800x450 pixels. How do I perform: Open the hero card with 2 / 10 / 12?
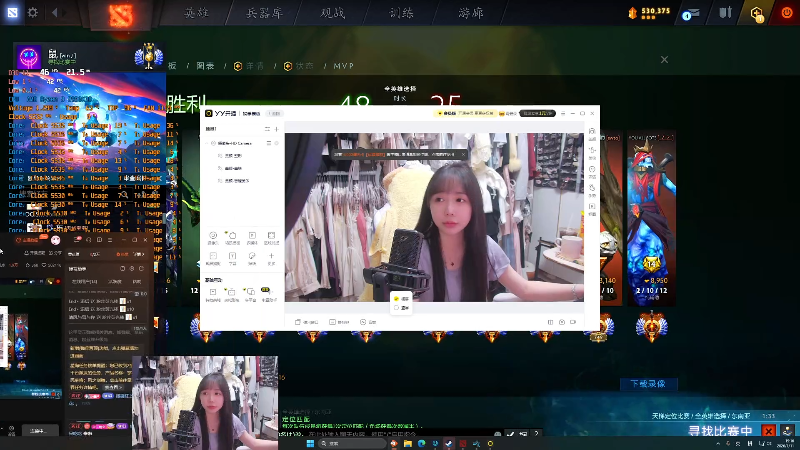click(652, 219)
